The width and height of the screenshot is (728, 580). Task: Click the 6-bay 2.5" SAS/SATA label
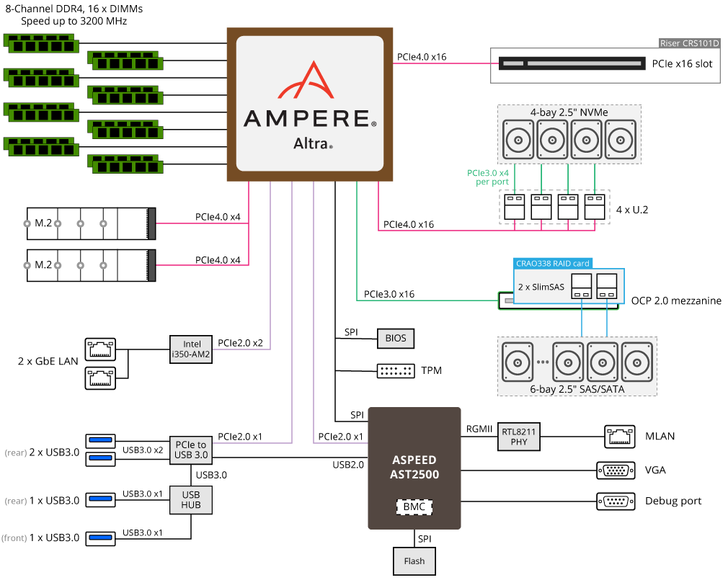577,390
